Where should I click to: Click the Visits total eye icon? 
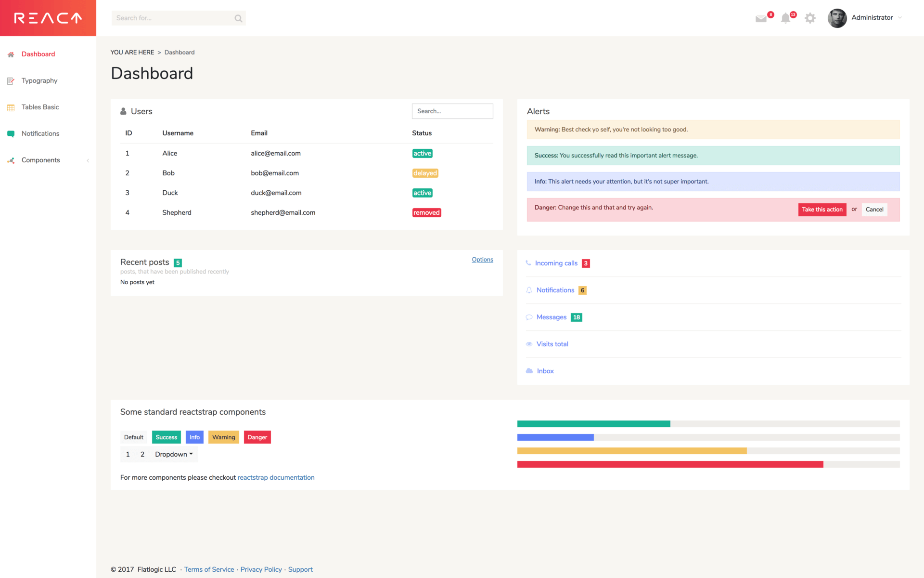(528, 344)
